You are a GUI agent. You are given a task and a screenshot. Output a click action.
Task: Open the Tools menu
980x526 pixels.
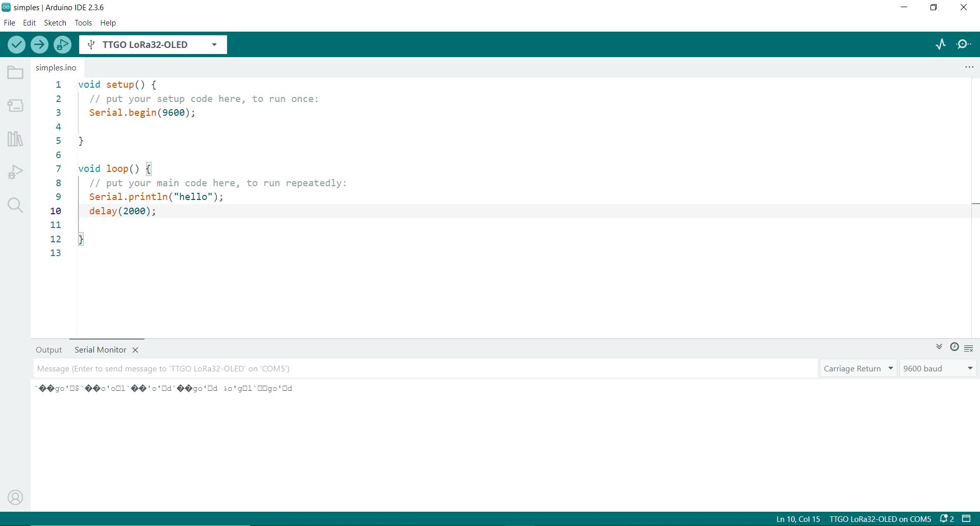(x=83, y=23)
